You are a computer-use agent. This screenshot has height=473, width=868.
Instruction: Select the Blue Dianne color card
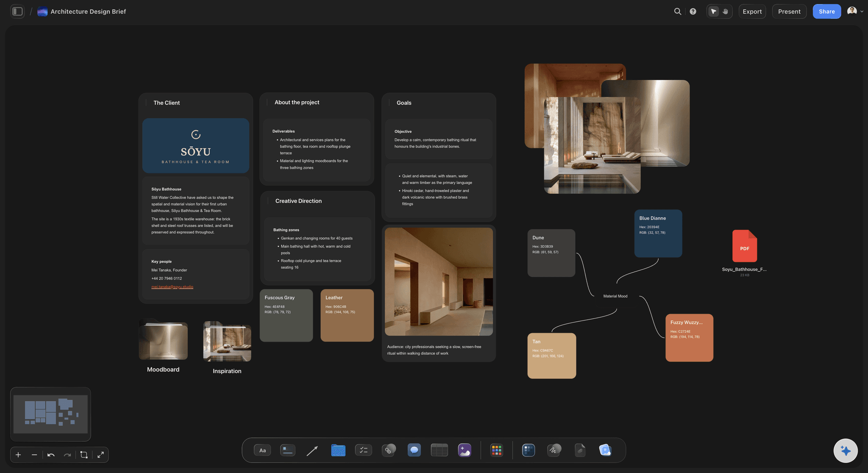tap(658, 234)
